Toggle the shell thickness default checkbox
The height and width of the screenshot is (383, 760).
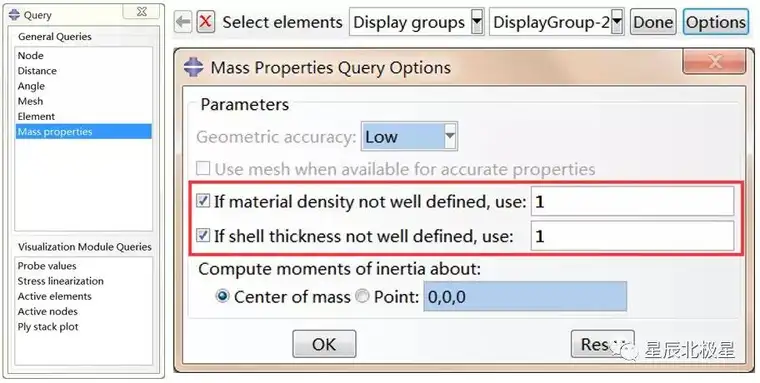(203, 236)
